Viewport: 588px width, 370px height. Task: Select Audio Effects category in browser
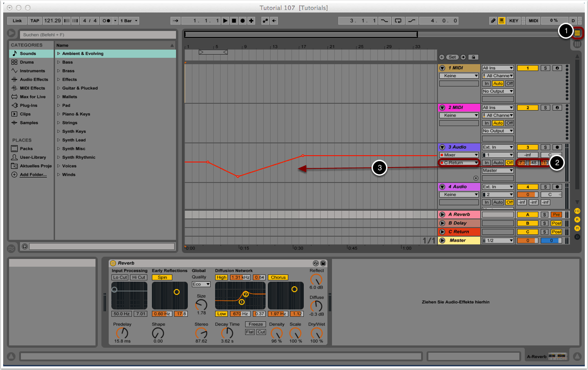[34, 80]
